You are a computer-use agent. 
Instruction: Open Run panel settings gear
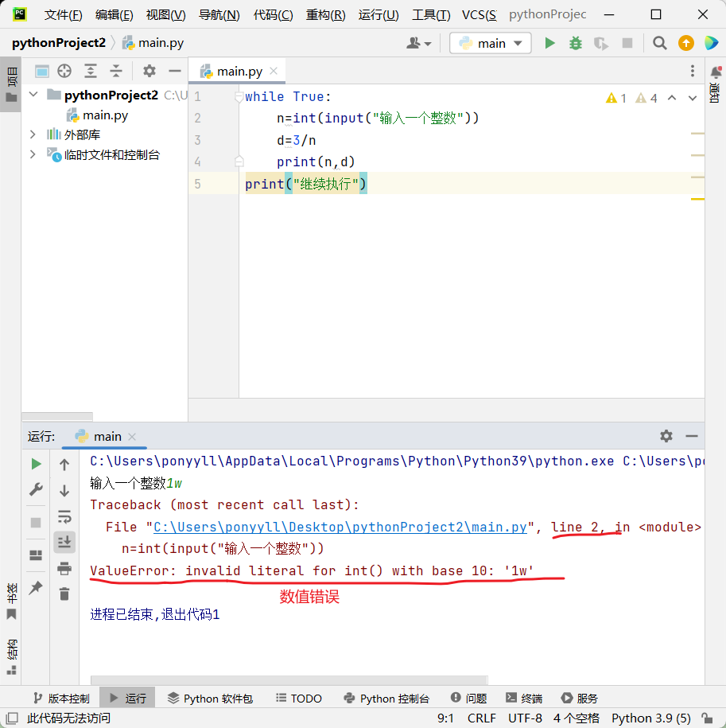click(x=666, y=436)
